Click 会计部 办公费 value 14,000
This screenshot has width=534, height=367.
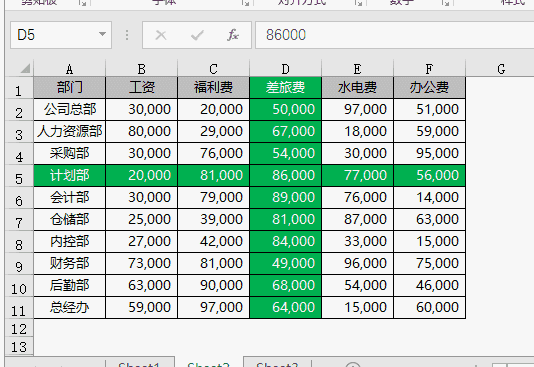[429, 197]
